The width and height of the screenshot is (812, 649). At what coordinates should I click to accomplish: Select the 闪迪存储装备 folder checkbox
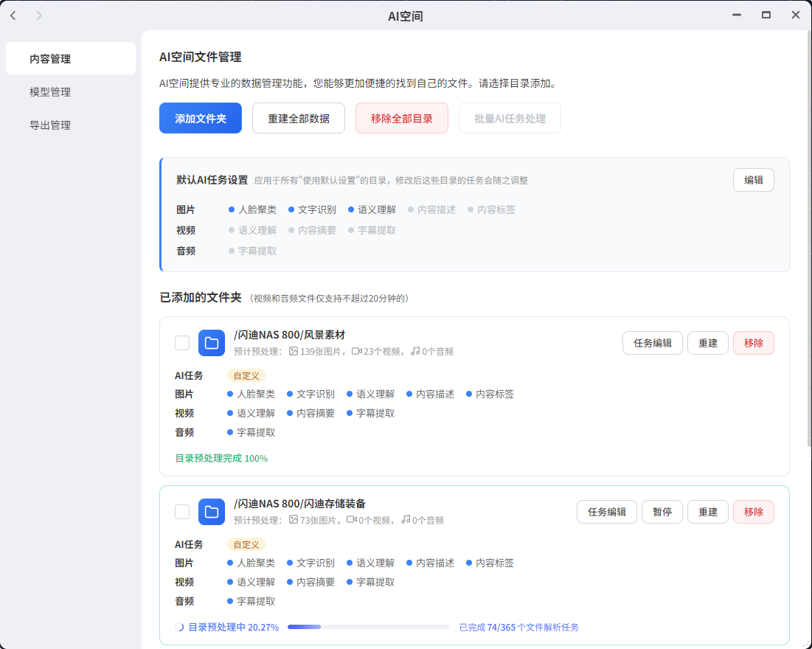pos(182,512)
